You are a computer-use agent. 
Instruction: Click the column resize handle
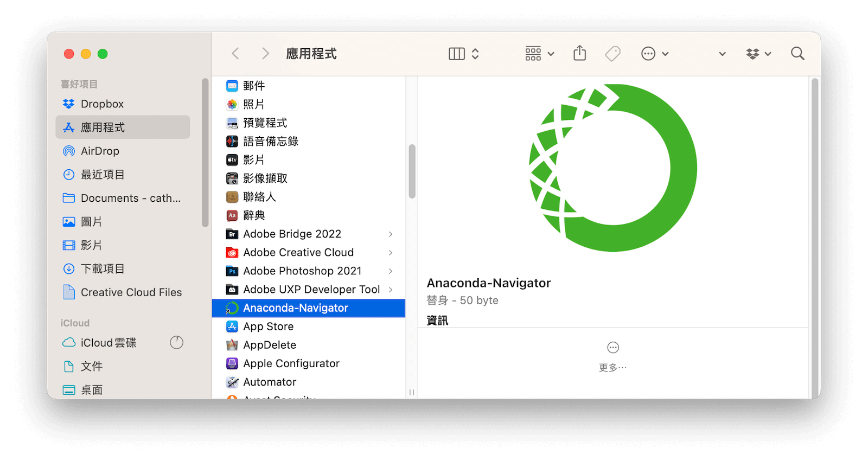tap(412, 392)
